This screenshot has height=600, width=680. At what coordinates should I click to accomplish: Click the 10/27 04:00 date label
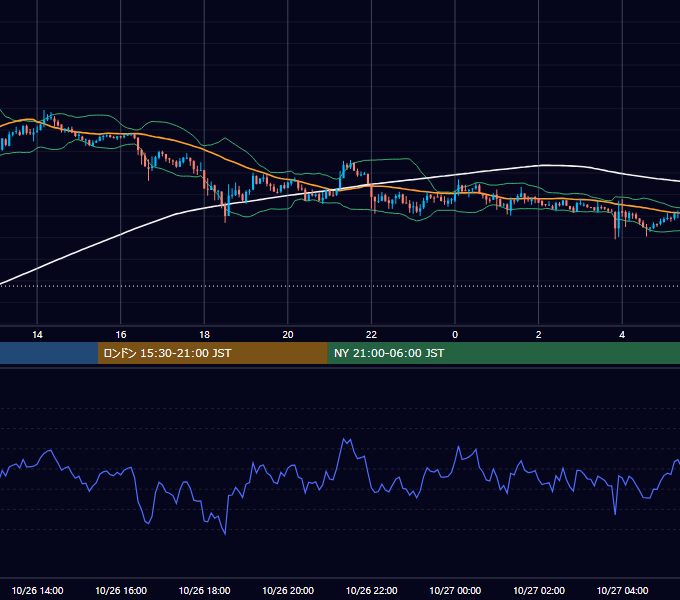tap(622, 590)
